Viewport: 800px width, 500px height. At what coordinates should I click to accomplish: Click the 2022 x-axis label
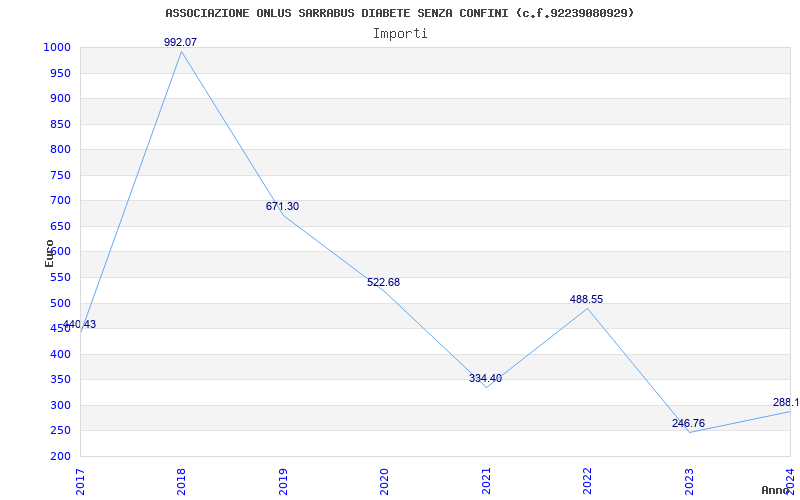coord(587,481)
